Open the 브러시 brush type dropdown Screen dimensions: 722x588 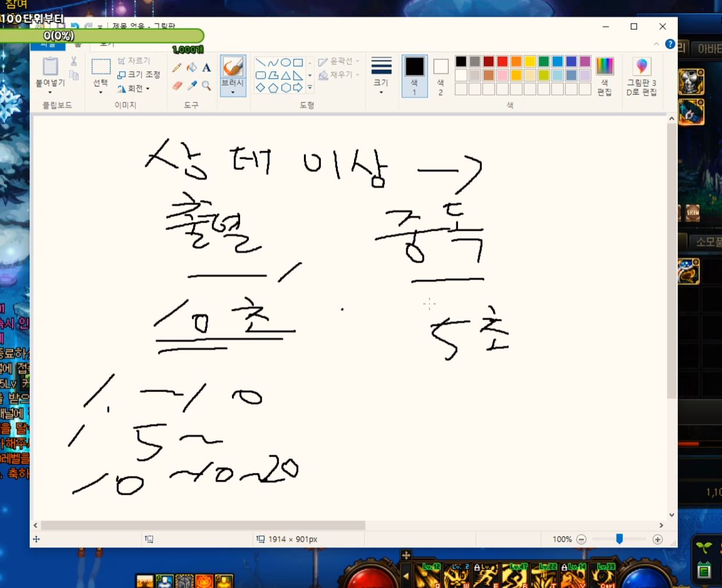pyautogui.click(x=233, y=92)
